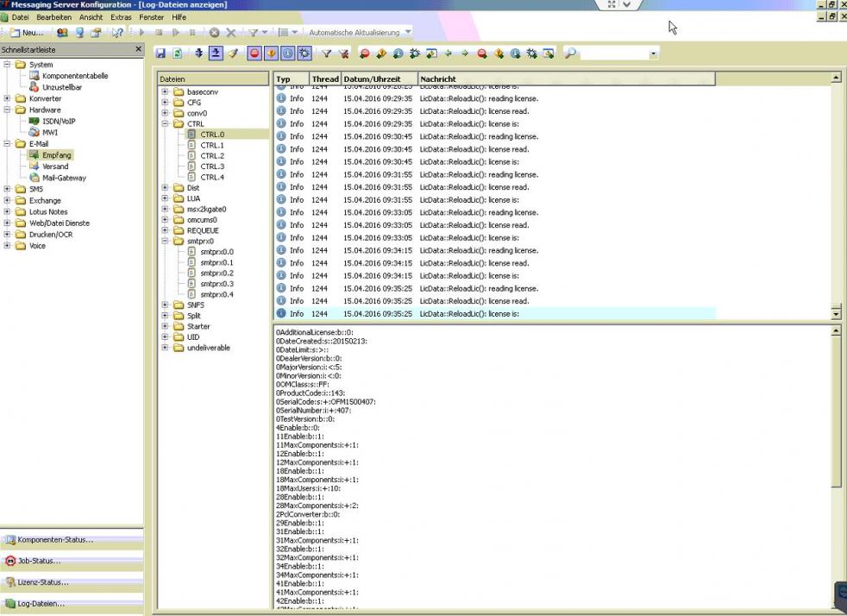Click the green refresh log icon
Viewport: 847px width, 616px height.
point(178,53)
